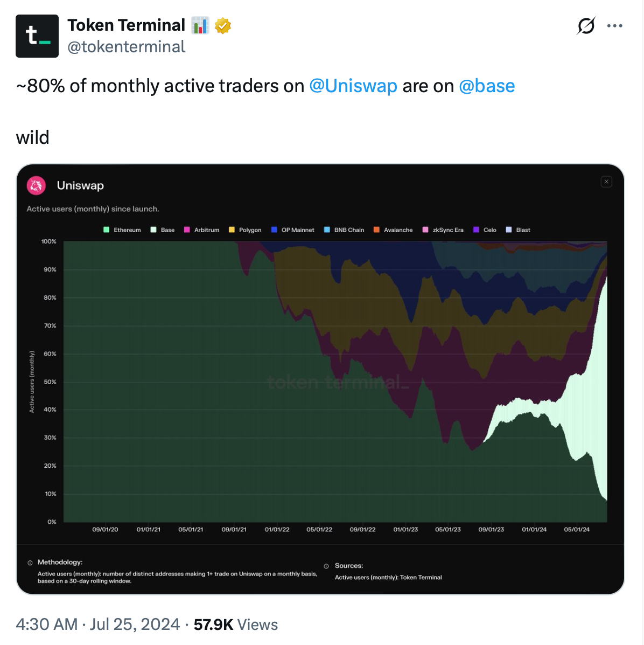Toggle the Base series in the chart legend
Viewport: 644px width, 645px height.
[x=162, y=230]
